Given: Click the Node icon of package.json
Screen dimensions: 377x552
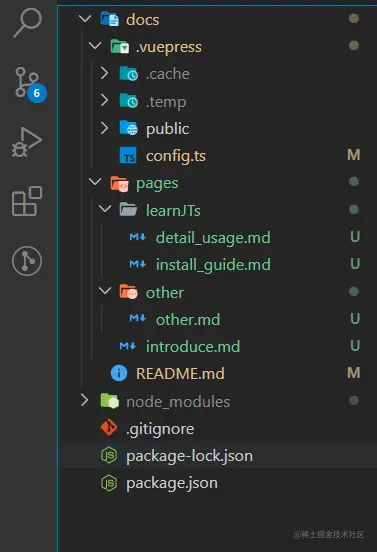Looking at the screenshot, I should coord(109,483).
